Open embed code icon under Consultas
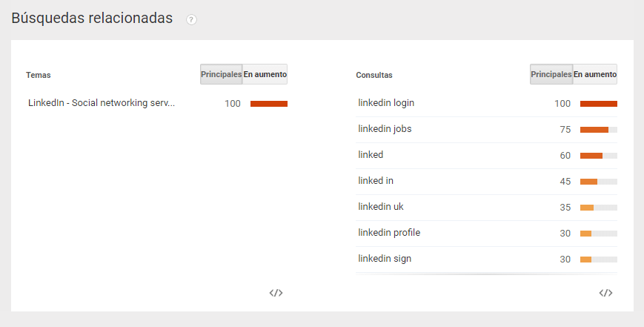 [605, 293]
